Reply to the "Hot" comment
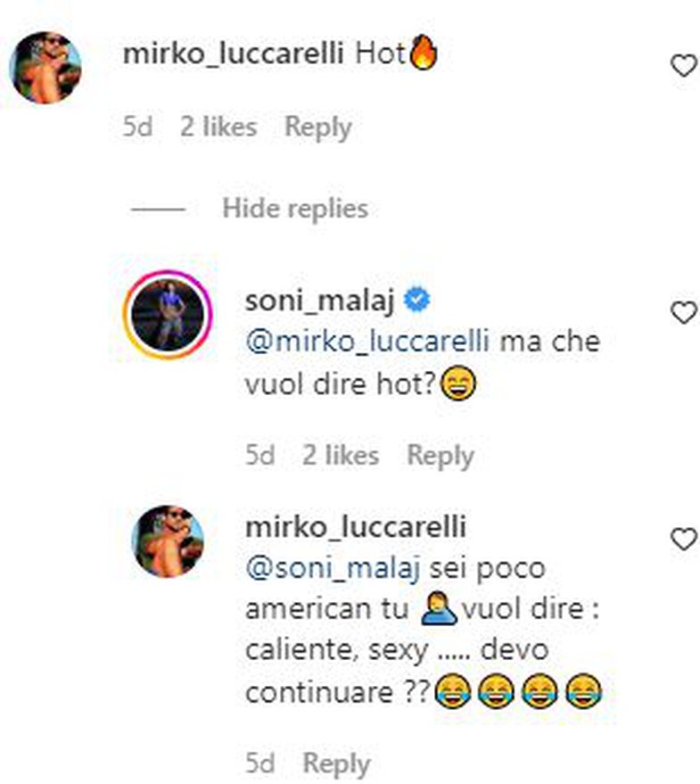This screenshot has height=784, width=700. point(317,127)
